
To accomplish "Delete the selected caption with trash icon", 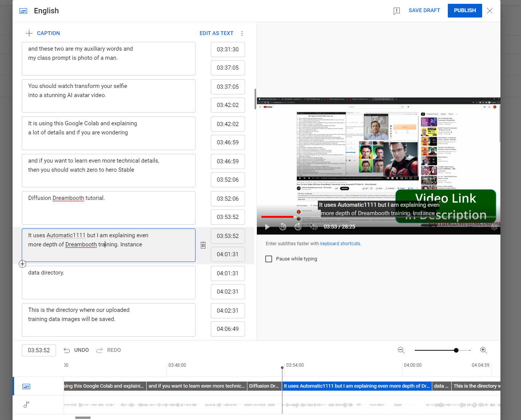I will click(203, 245).
